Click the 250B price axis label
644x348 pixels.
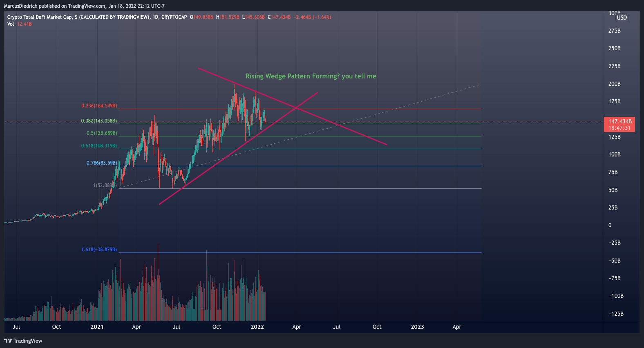click(614, 48)
